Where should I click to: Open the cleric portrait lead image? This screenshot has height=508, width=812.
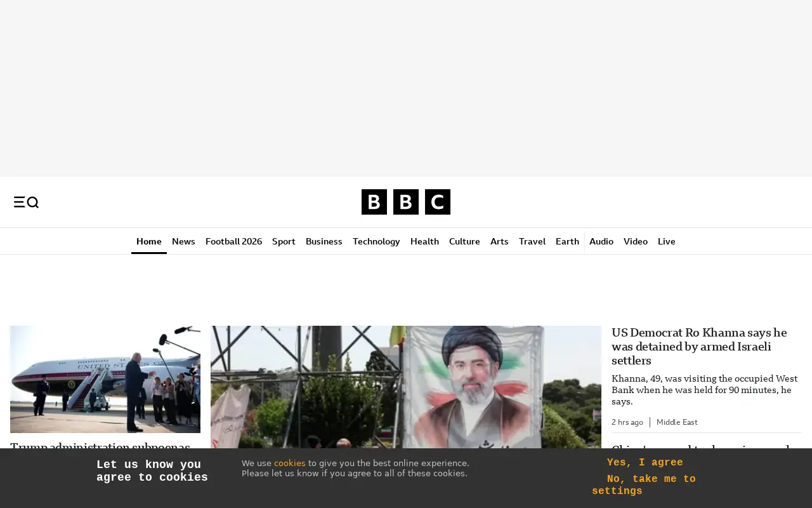coord(406,387)
